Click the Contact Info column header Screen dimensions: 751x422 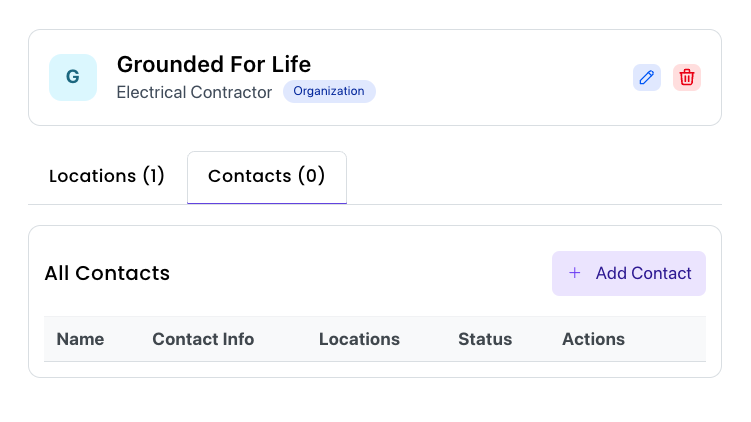click(x=203, y=339)
